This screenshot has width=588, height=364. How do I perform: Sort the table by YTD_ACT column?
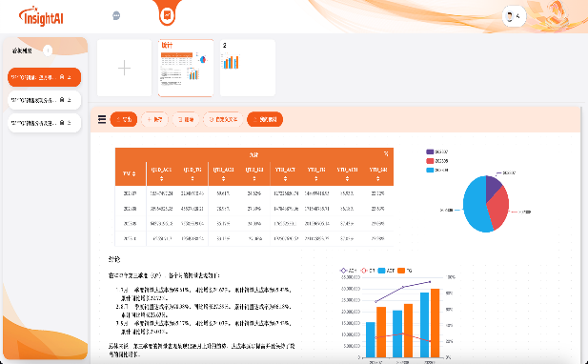(285, 179)
